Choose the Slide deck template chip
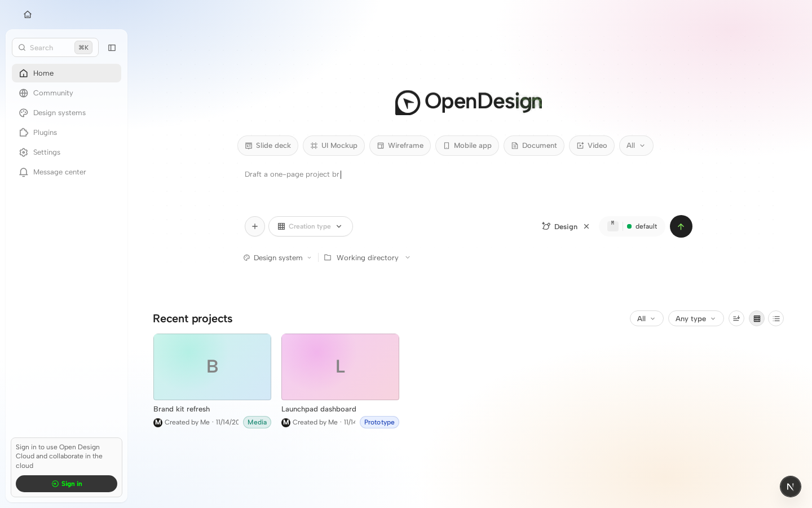Screen dimensions: 812x508 click(x=268, y=146)
